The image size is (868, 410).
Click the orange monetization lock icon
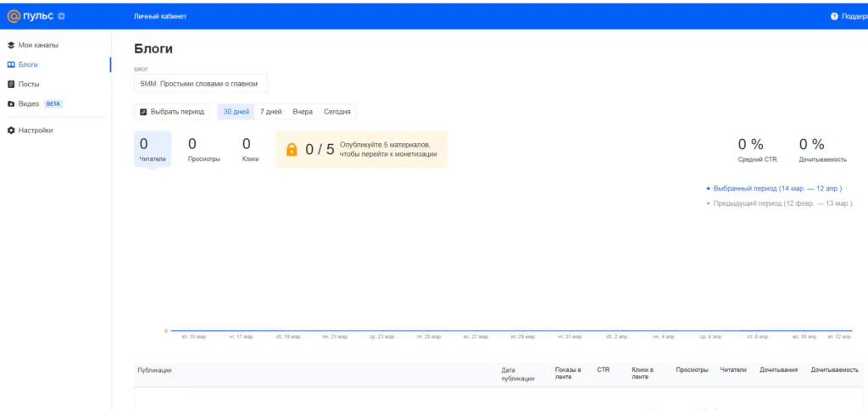[x=292, y=150]
